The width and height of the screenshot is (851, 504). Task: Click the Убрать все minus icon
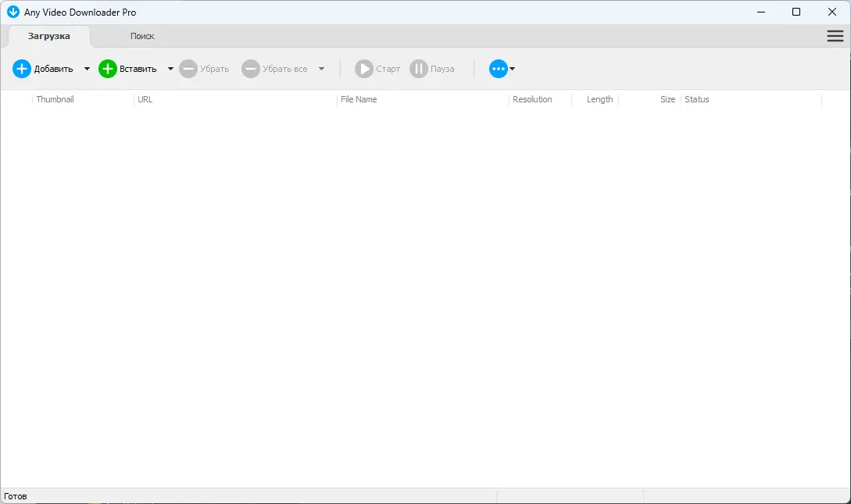(251, 69)
